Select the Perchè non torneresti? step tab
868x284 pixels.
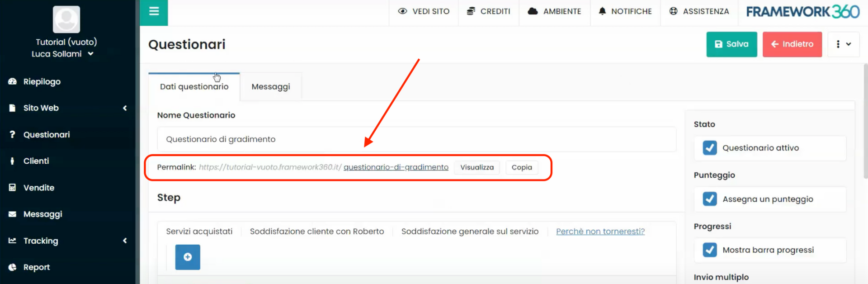click(600, 232)
